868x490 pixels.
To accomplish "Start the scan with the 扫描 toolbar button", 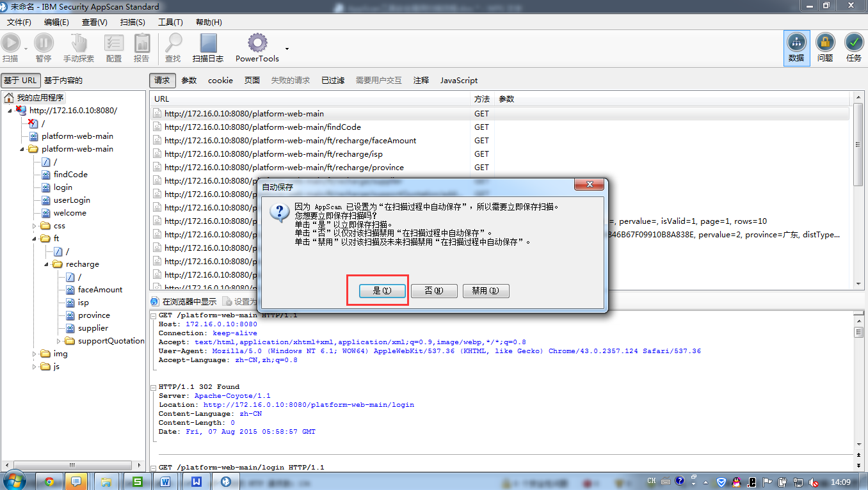I will tap(10, 43).
